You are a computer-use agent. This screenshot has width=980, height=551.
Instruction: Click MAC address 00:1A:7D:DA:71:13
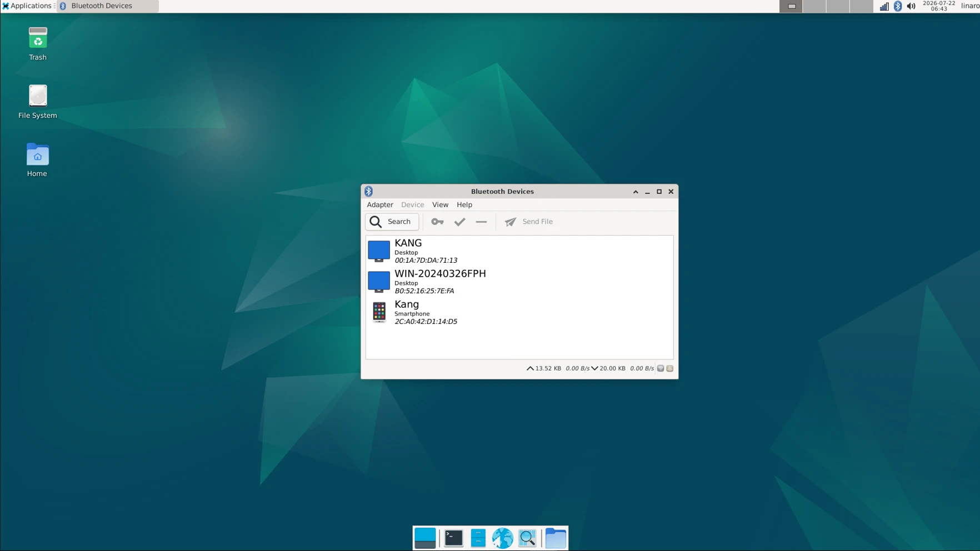coord(426,261)
